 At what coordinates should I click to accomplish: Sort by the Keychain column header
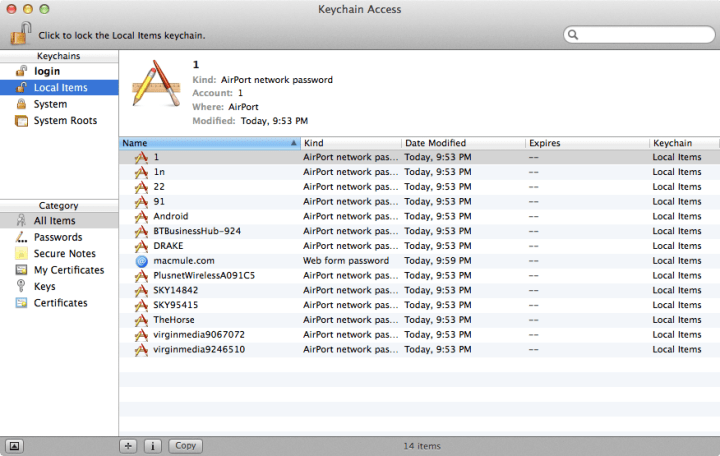tap(685, 143)
